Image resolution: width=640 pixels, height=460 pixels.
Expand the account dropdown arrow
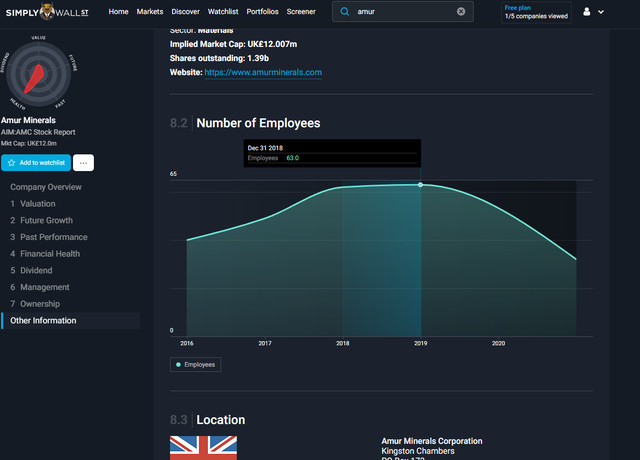click(x=601, y=12)
